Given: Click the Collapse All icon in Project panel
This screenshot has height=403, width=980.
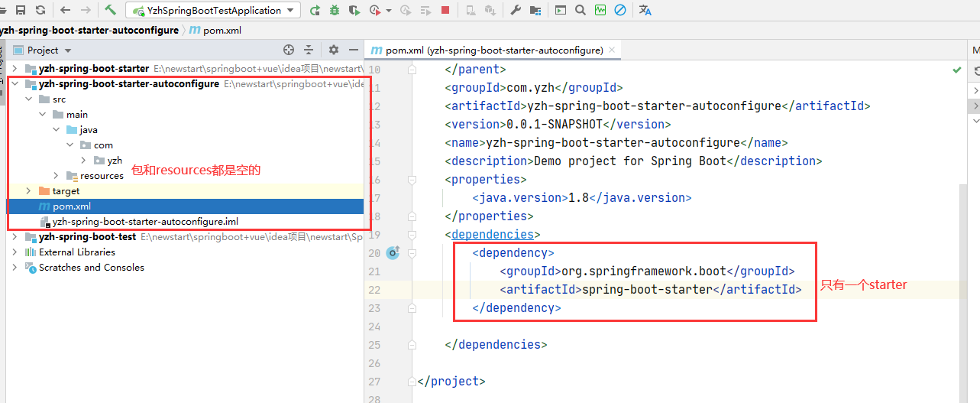Looking at the screenshot, I should (x=309, y=50).
